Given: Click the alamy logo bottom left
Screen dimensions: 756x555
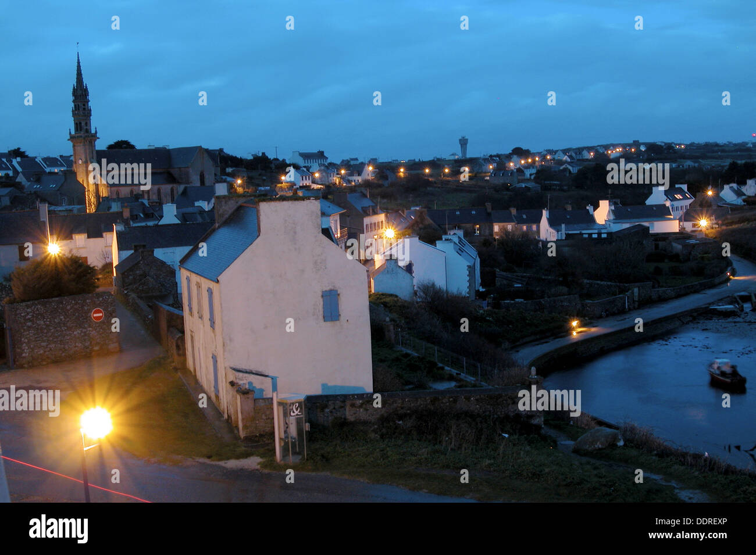Looking at the screenshot, I should coord(59,529).
